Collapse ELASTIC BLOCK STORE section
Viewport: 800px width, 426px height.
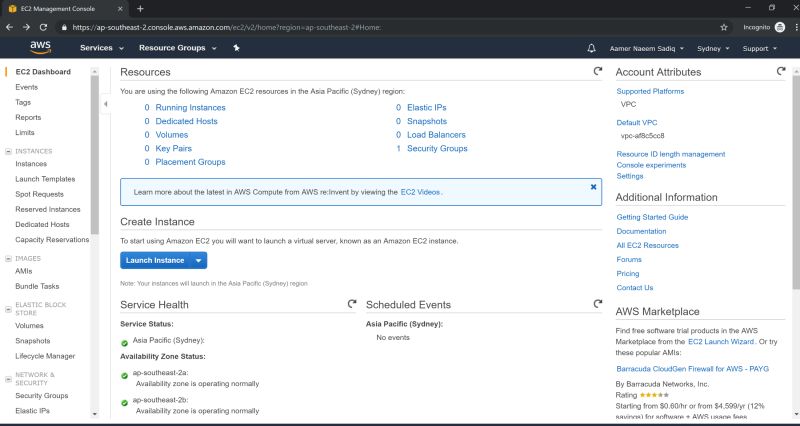click(x=8, y=309)
